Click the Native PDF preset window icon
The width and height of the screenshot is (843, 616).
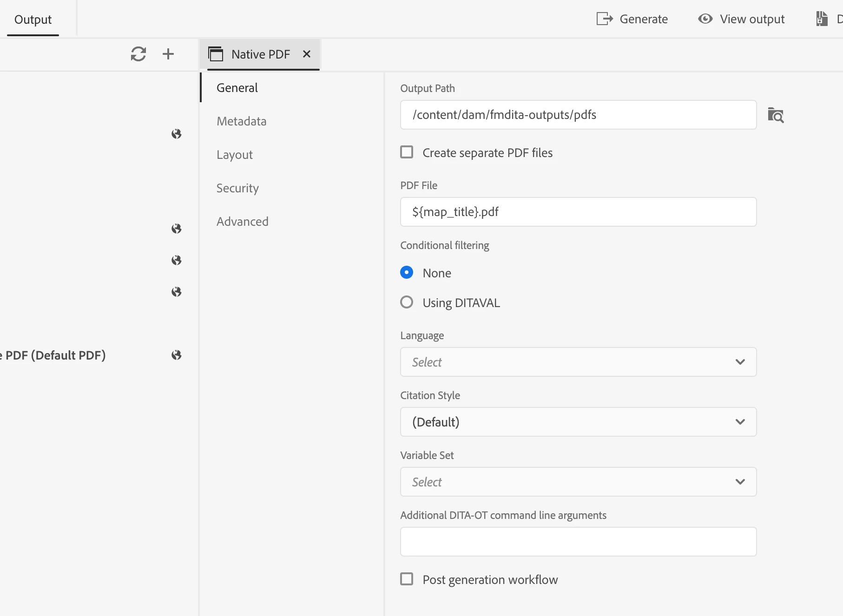[x=216, y=54]
